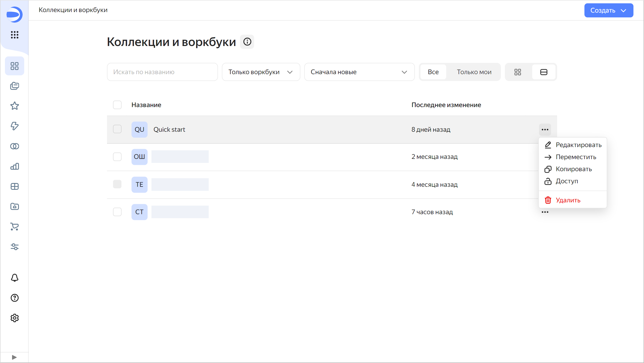Click the info icon next to page title
644x363 pixels.
coord(247,42)
